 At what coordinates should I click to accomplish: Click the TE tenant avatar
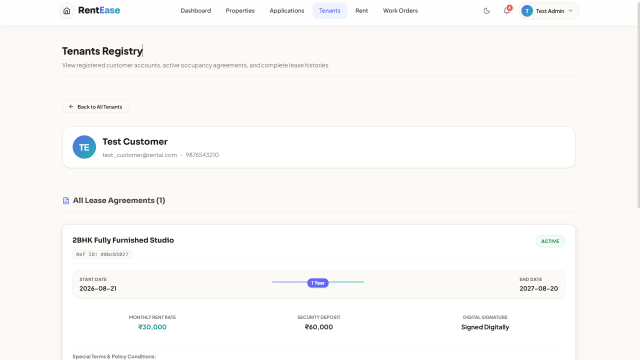pyautogui.click(x=84, y=147)
